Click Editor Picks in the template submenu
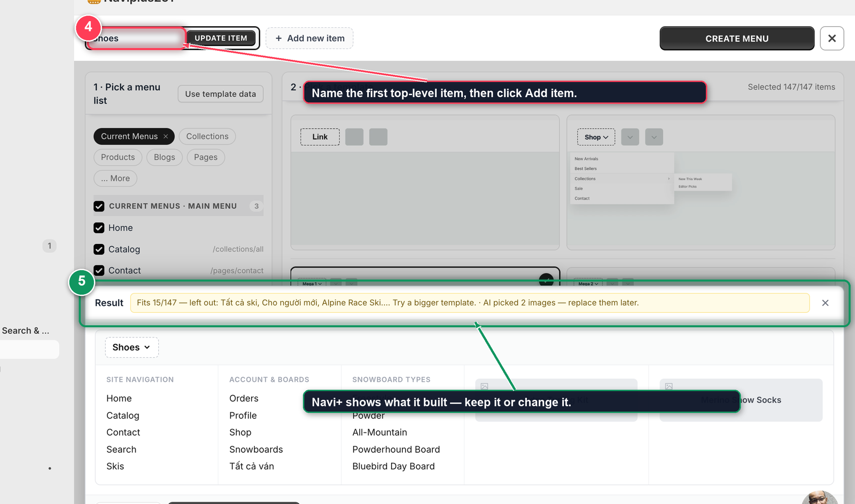Viewport: 855px width, 504px height. pyautogui.click(x=688, y=187)
